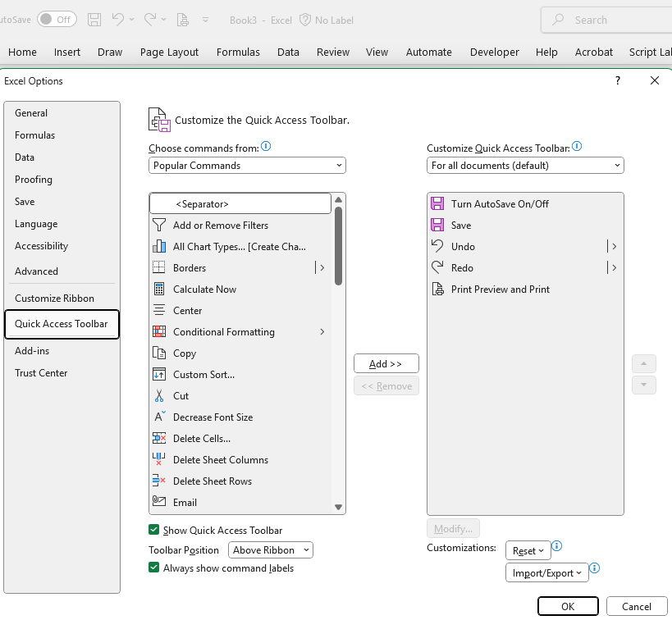
Task: Select the Cut scissors icon
Action: (x=159, y=396)
